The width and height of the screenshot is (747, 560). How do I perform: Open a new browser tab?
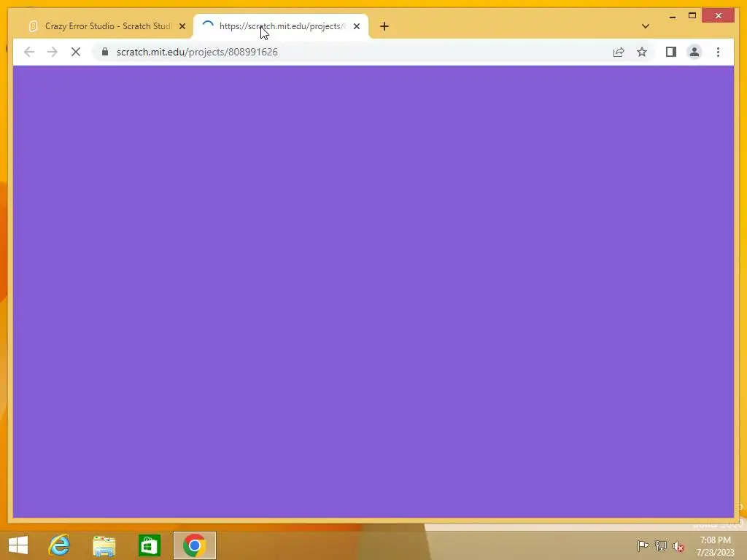tap(384, 26)
